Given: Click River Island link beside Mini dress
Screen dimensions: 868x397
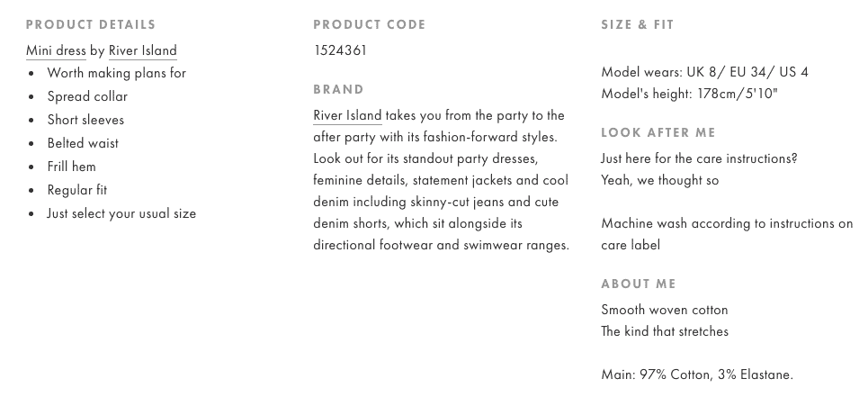Looking at the screenshot, I should 143,50.
